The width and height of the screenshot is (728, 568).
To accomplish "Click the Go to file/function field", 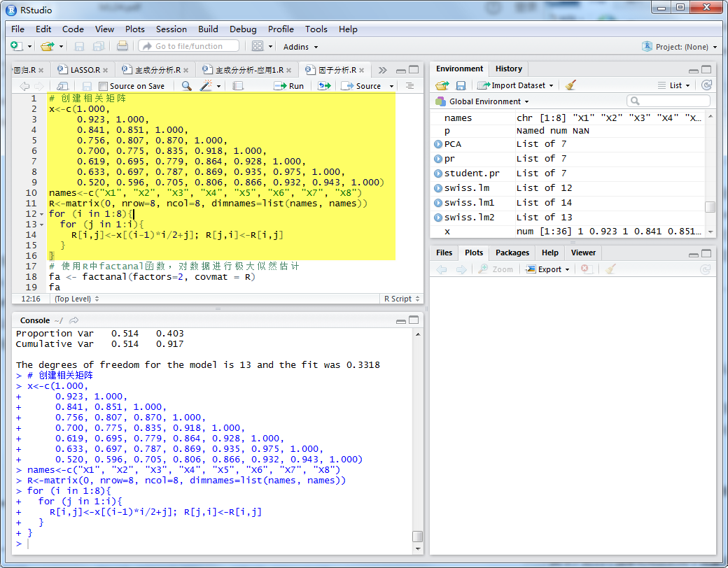I will point(189,46).
